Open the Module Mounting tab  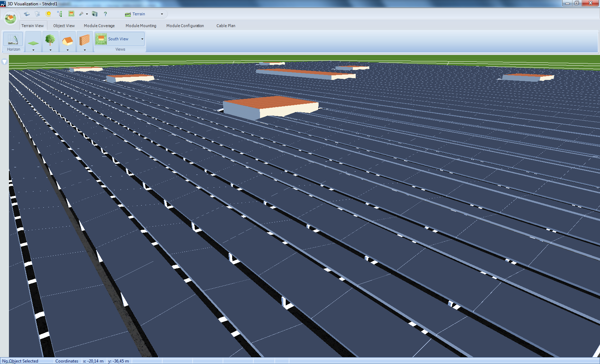(141, 26)
